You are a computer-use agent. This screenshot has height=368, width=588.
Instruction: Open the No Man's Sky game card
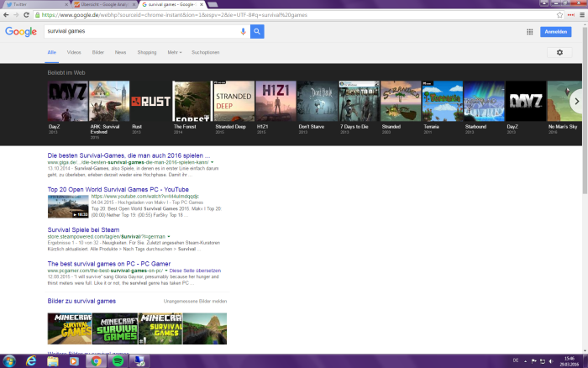(564, 108)
